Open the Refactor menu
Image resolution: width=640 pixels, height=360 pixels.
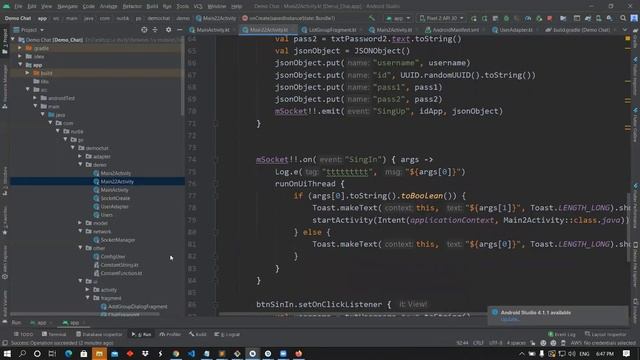132,7
